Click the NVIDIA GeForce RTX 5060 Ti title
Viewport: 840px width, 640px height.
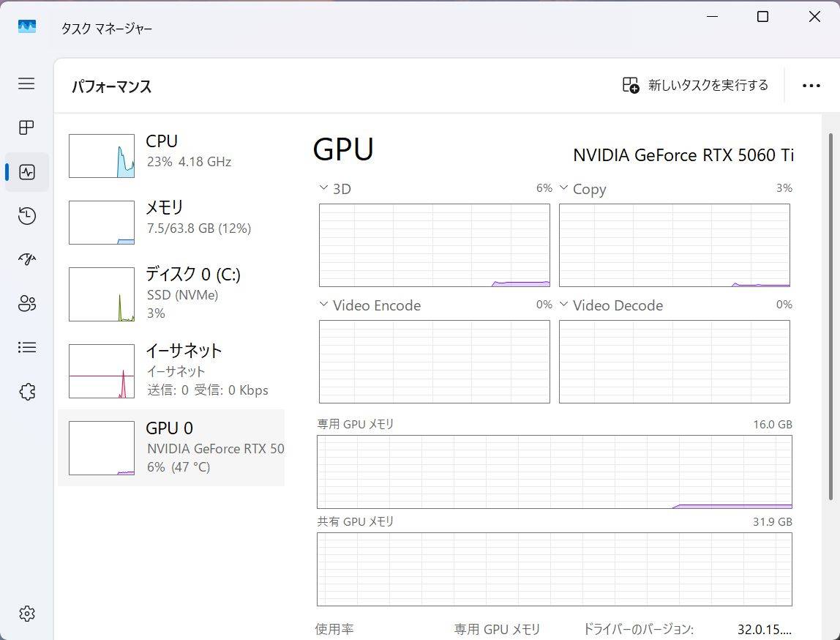click(683, 155)
